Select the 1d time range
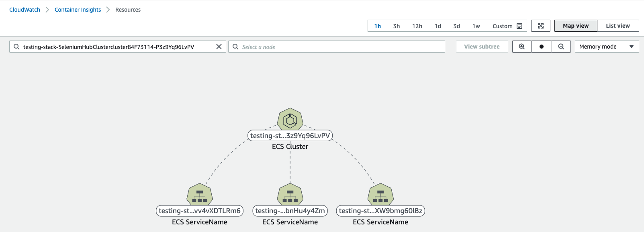Screen dimensions: 644x232 pyautogui.click(x=438, y=26)
